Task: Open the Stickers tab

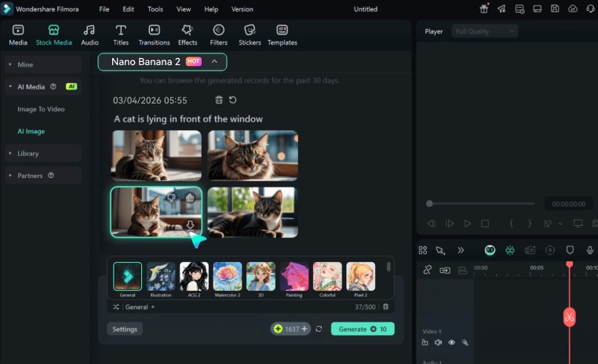Action: click(250, 35)
